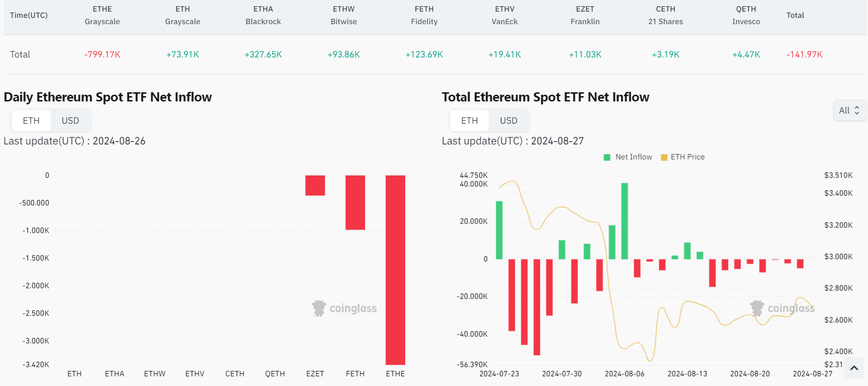The height and width of the screenshot is (386, 868).
Task: Click the Time(UTC) column header
Action: 29,15
